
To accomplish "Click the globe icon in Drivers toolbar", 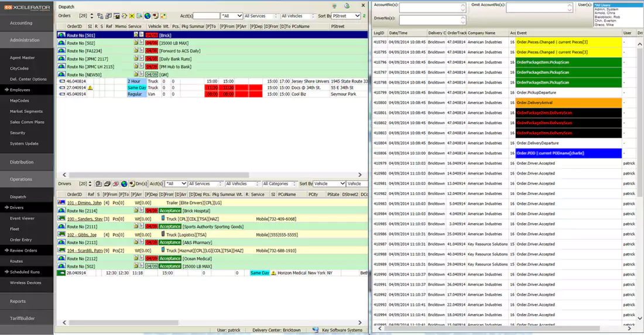I will 124,184.
